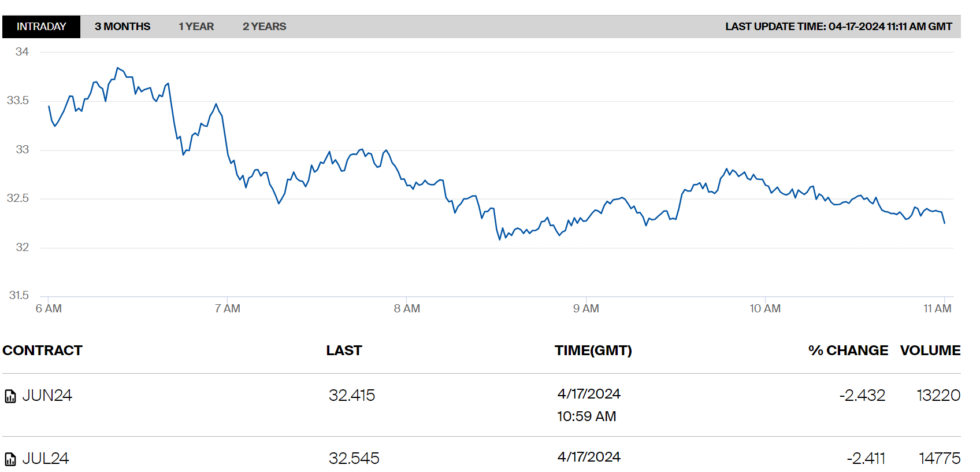The height and width of the screenshot is (472, 980).
Task: Switch to the 2 YEARS view
Action: coord(264,27)
